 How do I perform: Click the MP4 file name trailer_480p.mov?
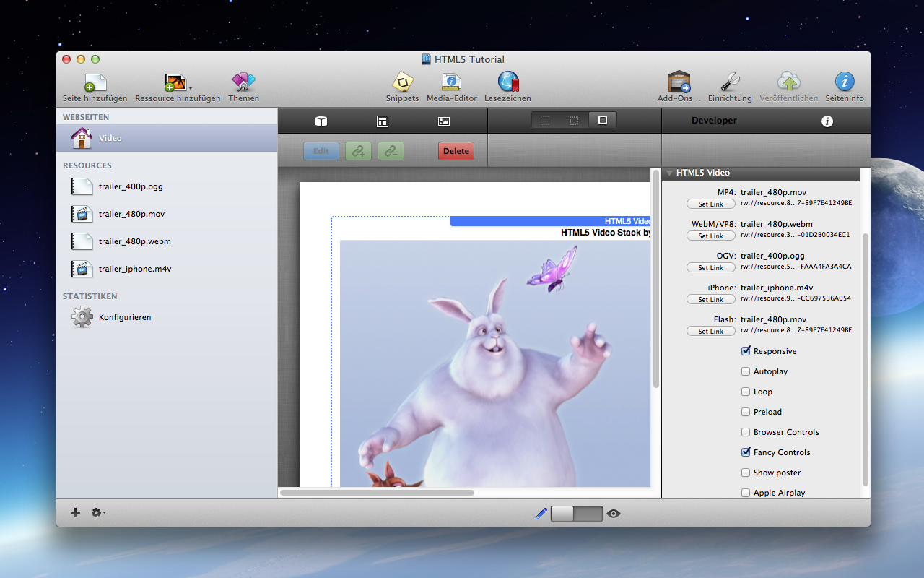(x=773, y=192)
